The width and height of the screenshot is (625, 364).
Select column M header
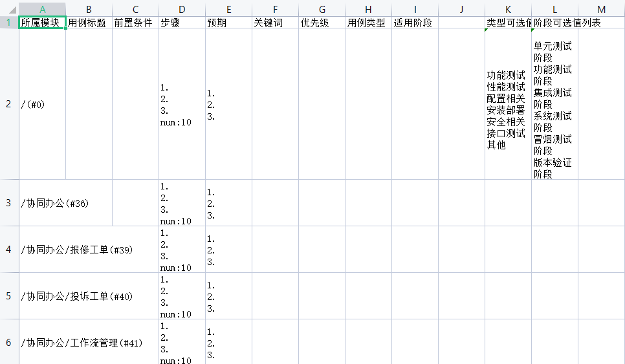point(601,9)
